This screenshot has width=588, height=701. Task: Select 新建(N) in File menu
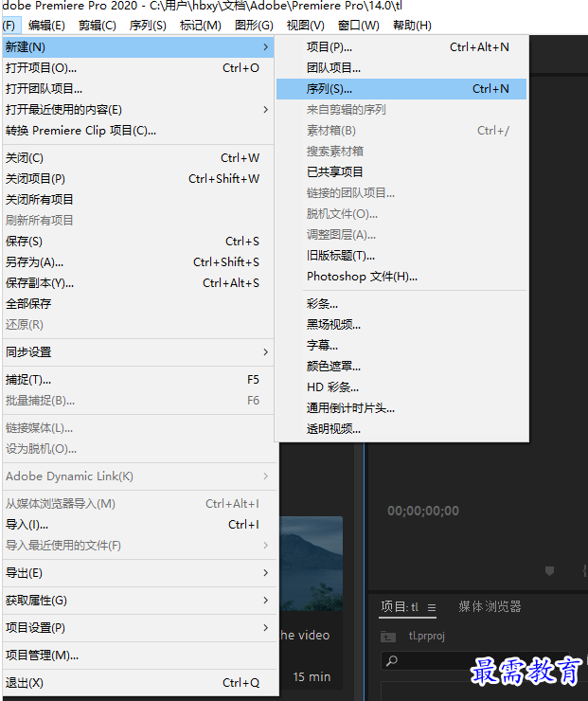pyautogui.click(x=138, y=47)
